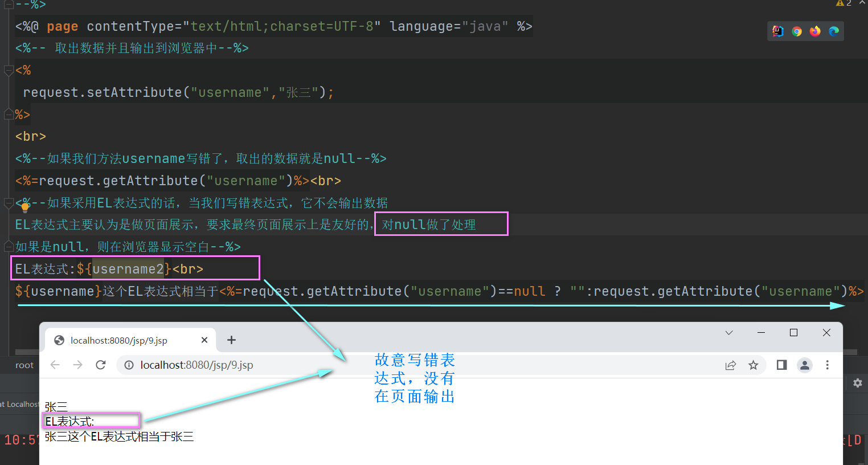Collapse the scriptlet block at <%
The width and height of the screenshot is (868, 465).
coord(8,71)
